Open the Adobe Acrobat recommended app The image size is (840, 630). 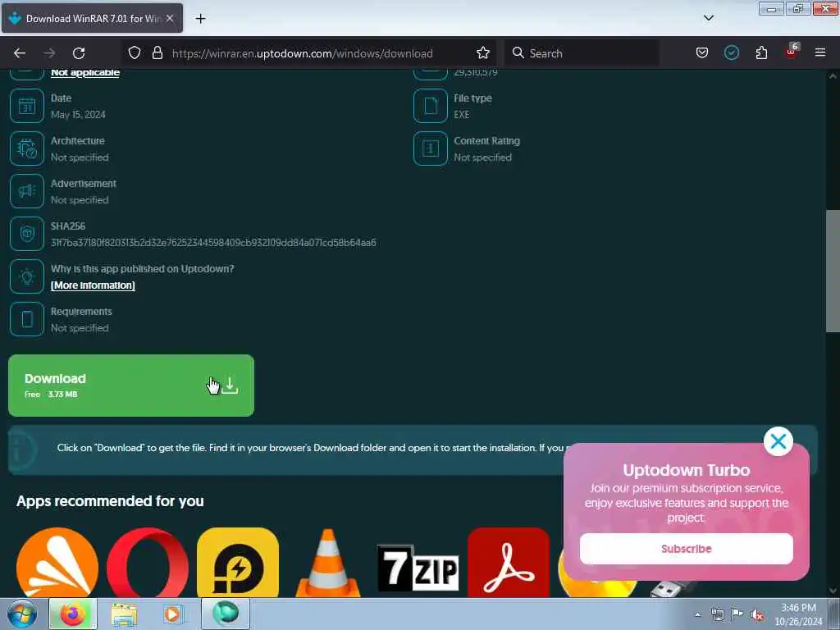509,563
